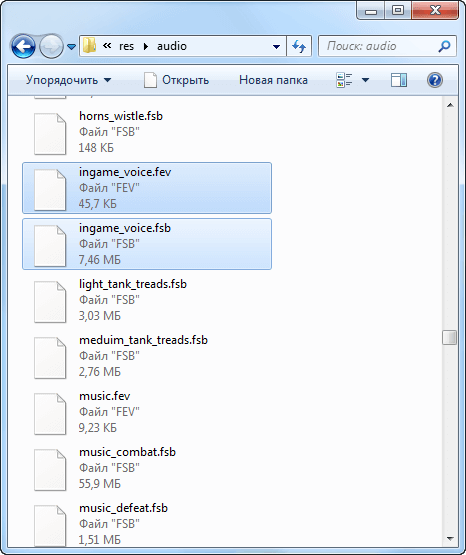Select the music_combat.fsb file icon
The height and width of the screenshot is (555, 466).
[x=50, y=470]
